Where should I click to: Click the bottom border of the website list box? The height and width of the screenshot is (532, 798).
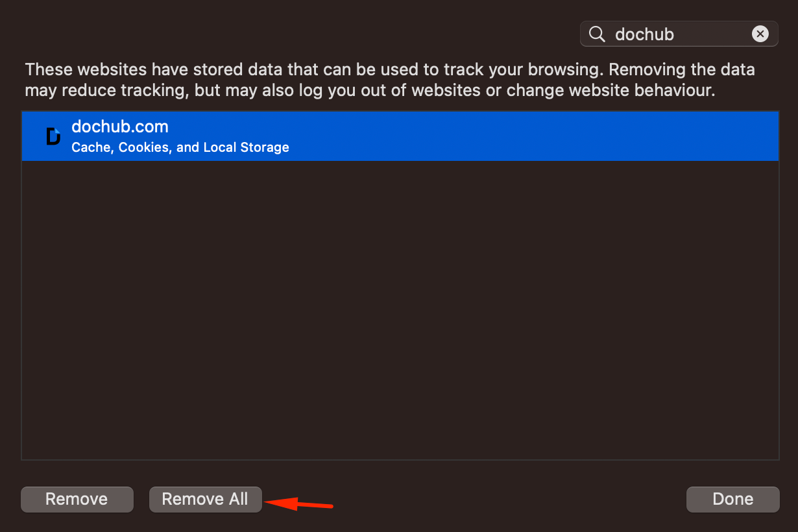point(400,459)
